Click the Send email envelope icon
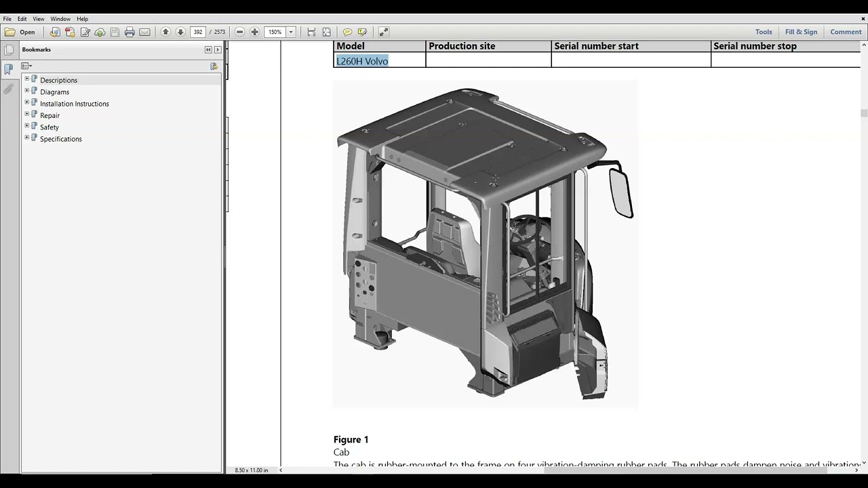 tap(144, 32)
